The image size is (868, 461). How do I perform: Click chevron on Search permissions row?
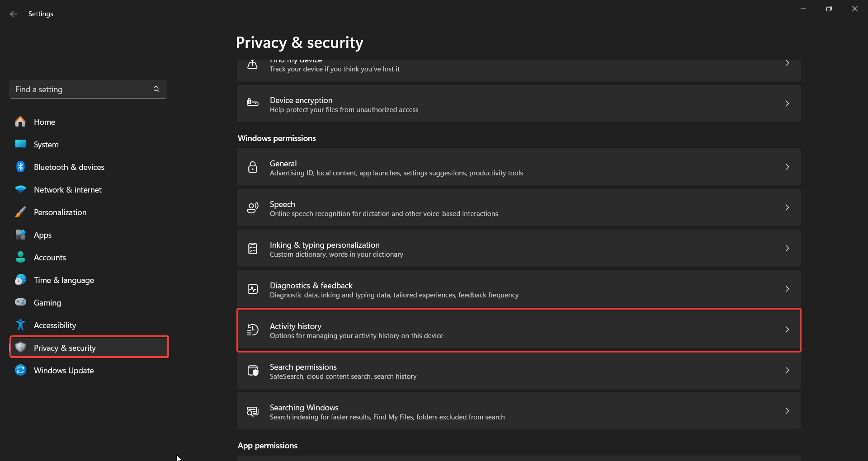pos(787,370)
